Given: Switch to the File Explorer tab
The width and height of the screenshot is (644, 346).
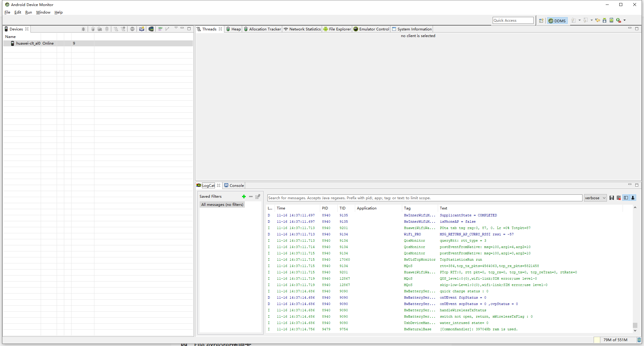Looking at the screenshot, I should point(337,29).
